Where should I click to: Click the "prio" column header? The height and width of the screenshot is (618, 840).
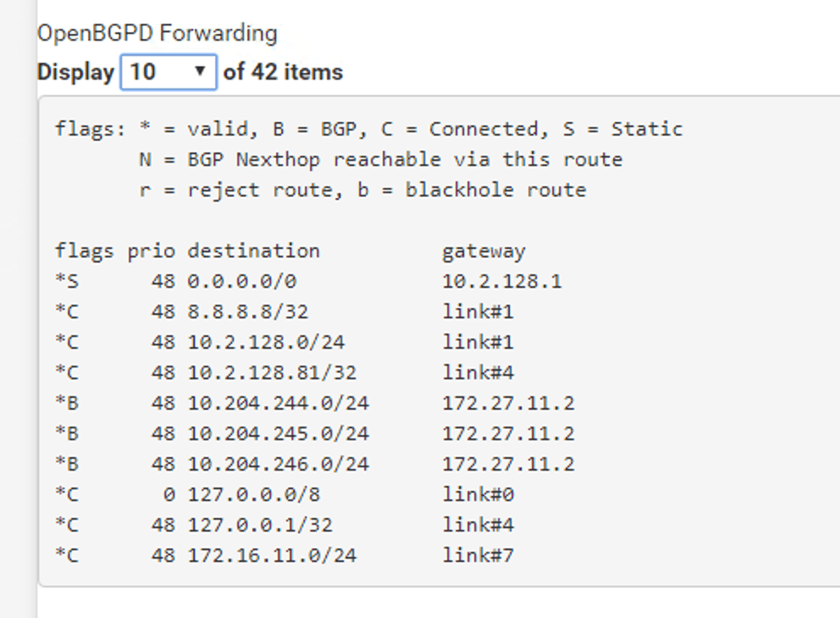click(152, 251)
